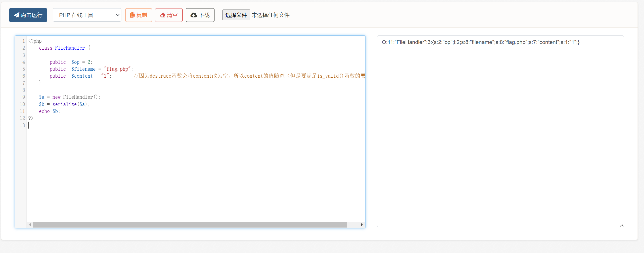Run the code with 点击运行 button
Image resolution: width=644 pixels, height=253 pixels.
click(x=28, y=15)
